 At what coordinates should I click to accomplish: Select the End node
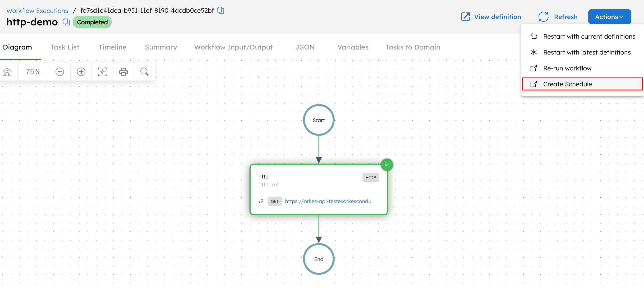click(319, 259)
